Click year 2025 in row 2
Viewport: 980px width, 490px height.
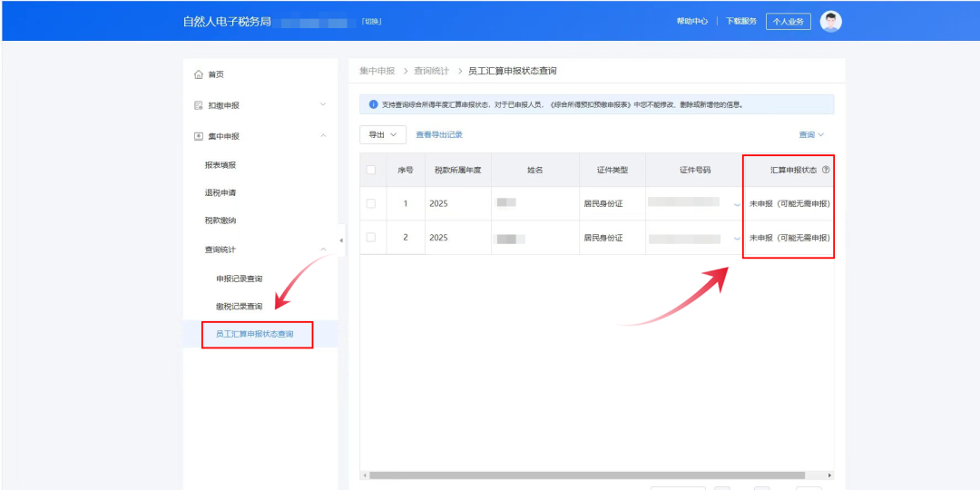[x=439, y=238]
